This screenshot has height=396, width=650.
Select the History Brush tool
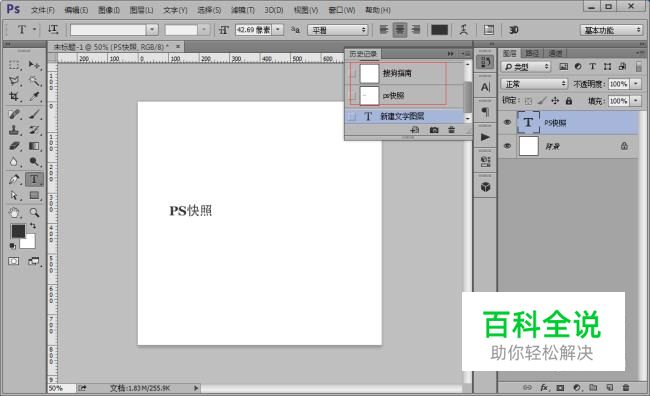[34, 130]
